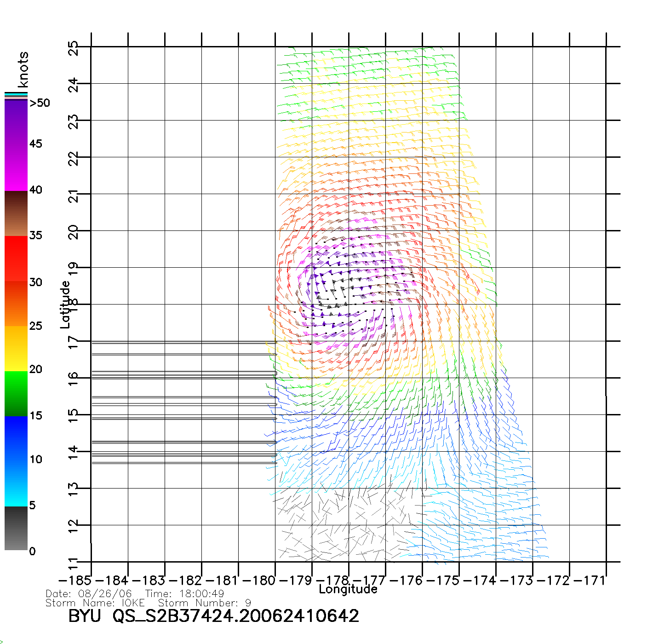Click the 25 latitude tick label
Viewport: 653px width, 644px height.
(x=74, y=48)
